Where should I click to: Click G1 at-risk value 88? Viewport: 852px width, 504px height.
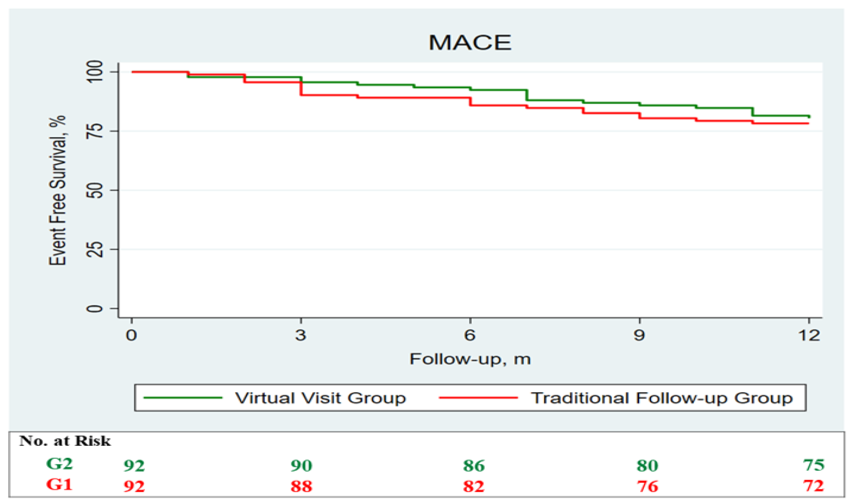point(301,487)
